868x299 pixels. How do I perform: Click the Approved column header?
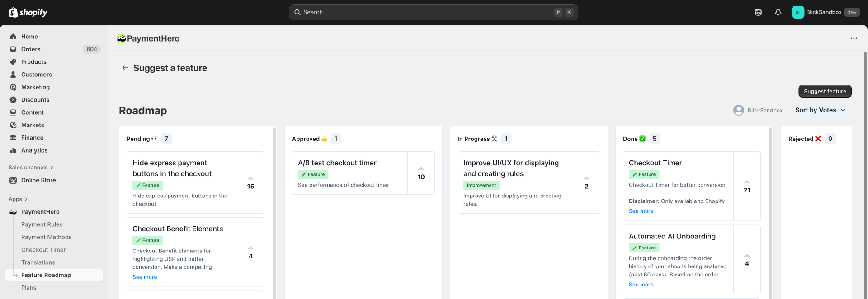310,139
